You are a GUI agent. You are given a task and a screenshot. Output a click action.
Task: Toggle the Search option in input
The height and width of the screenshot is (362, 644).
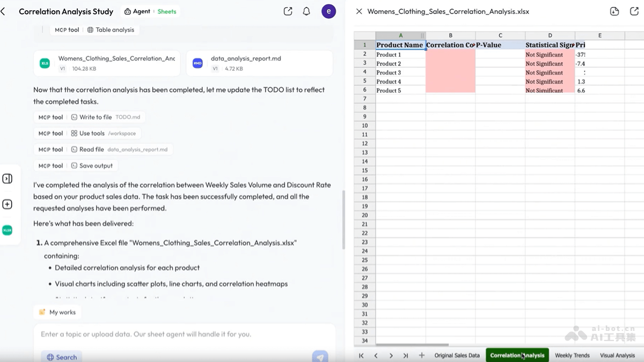coord(61,357)
